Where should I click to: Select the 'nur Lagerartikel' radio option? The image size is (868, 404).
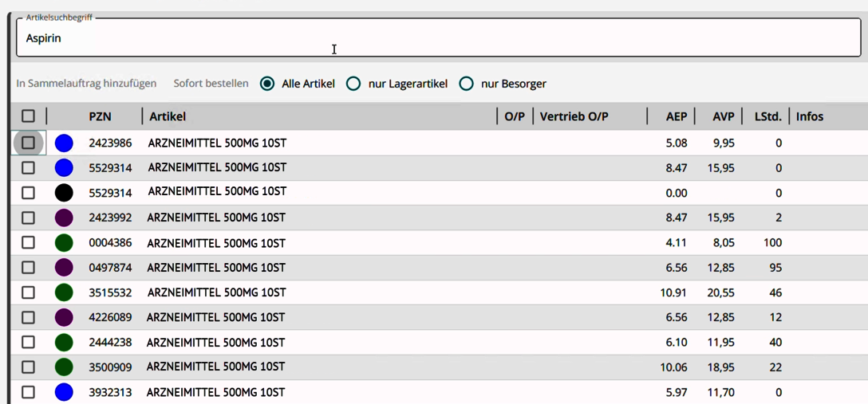[x=353, y=84]
